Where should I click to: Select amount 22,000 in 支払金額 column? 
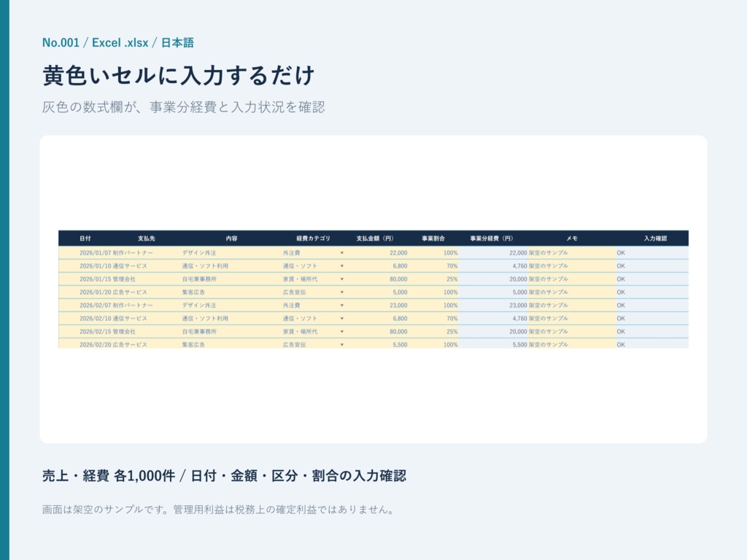pyautogui.click(x=398, y=253)
